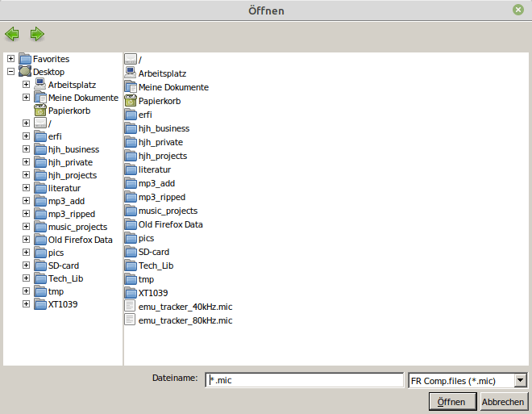This screenshot has height=414, width=532.
Task: Expand the hjh_projects tree node
Action: [x=26, y=175]
